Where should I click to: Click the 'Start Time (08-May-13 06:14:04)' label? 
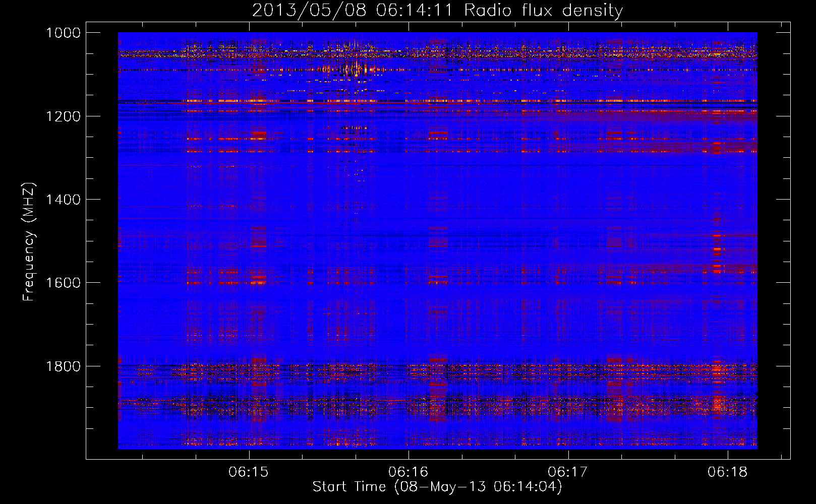pyautogui.click(x=437, y=487)
